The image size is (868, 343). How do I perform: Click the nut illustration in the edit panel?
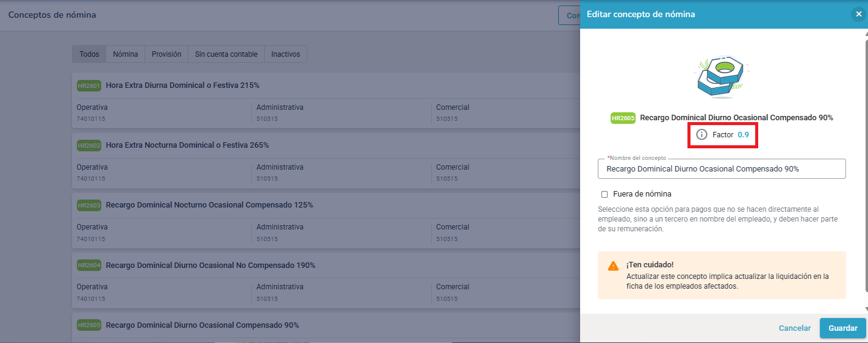coord(722,77)
